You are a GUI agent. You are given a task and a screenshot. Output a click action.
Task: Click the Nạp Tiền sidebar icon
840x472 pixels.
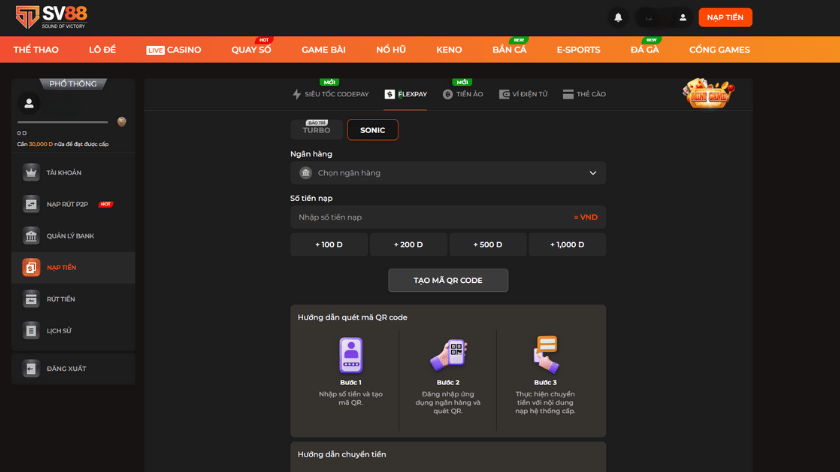tap(31, 267)
